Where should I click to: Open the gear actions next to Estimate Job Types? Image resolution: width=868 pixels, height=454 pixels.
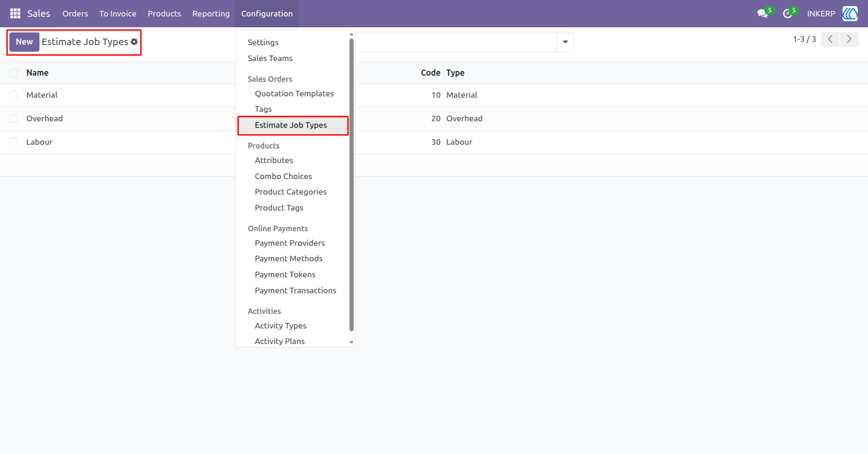[134, 42]
